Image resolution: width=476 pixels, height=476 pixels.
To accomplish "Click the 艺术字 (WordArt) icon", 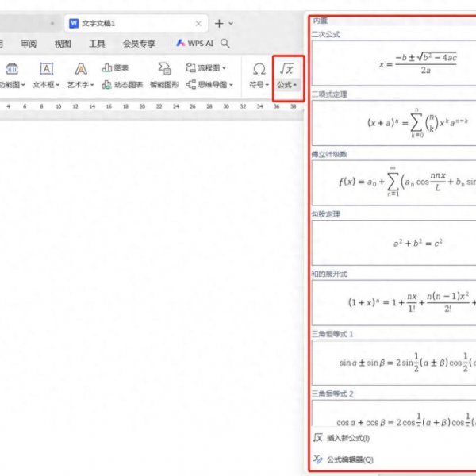I will pos(80,69).
